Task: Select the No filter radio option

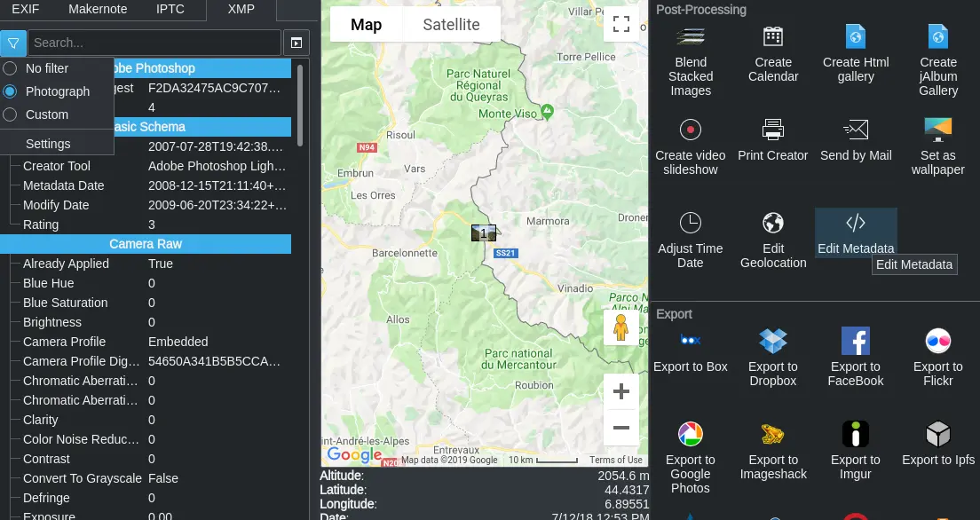Action: (x=11, y=68)
